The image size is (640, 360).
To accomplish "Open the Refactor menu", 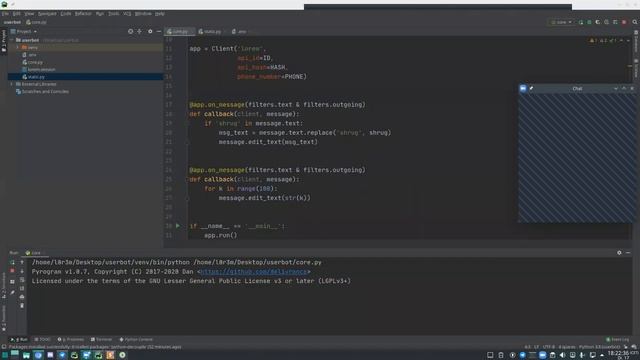I will coord(83,13).
